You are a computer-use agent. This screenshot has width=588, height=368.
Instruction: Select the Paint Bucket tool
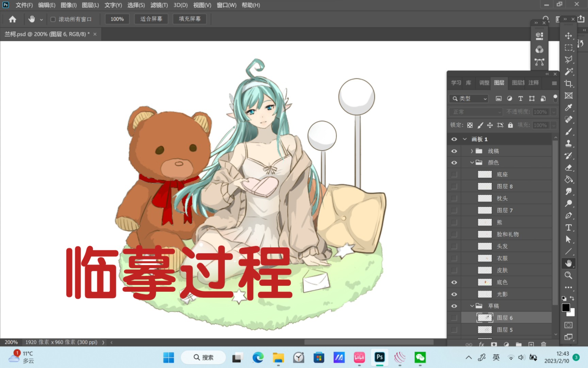click(568, 180)
